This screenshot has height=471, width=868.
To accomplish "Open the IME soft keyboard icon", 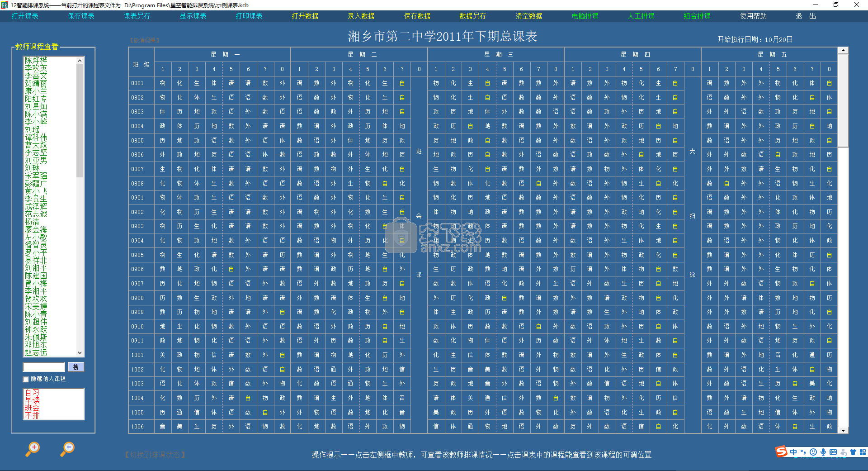I will click(x=833, y=452).
